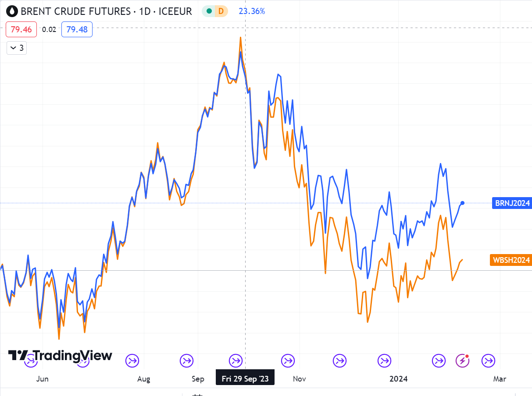Select the BRNJ2024 series price label
This screenshot has height=396, width=532.
coord(512,203)
